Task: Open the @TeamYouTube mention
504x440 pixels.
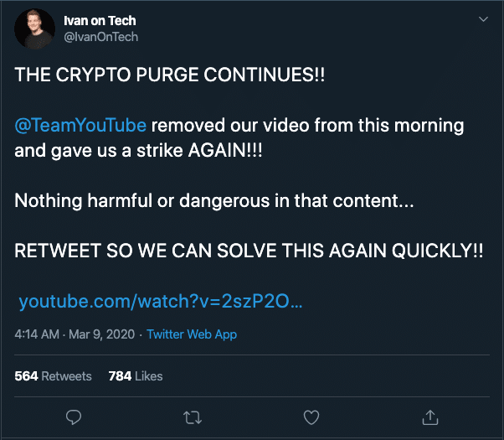Action: coord(80,125)
